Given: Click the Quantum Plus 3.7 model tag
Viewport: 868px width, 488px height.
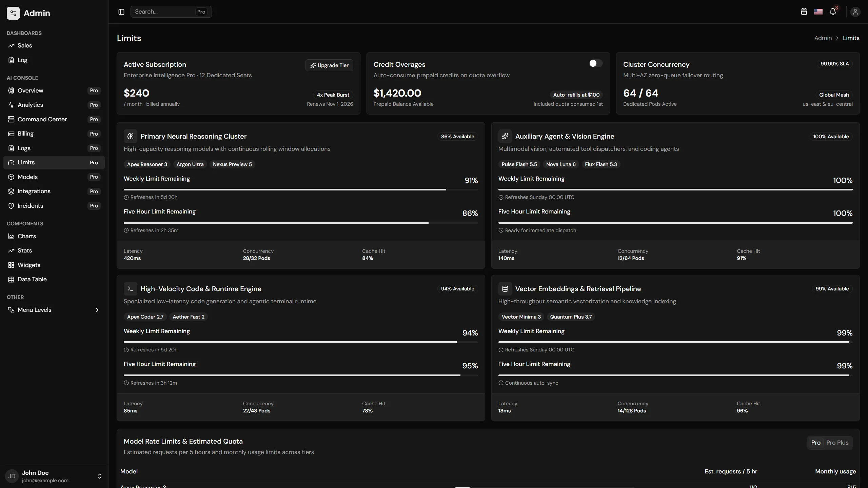Looking at the screenshot, I should 571,317.
